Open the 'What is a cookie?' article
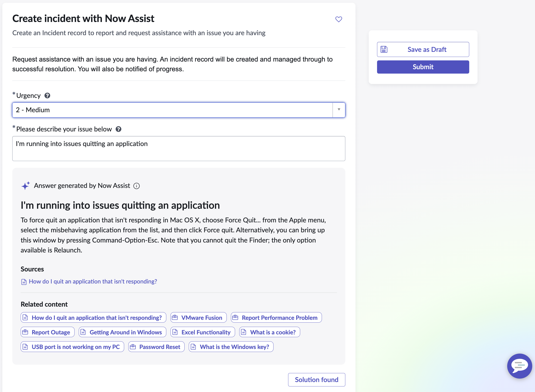The height and width of the screenshot is (392, 535). click(x=270, y=332)
